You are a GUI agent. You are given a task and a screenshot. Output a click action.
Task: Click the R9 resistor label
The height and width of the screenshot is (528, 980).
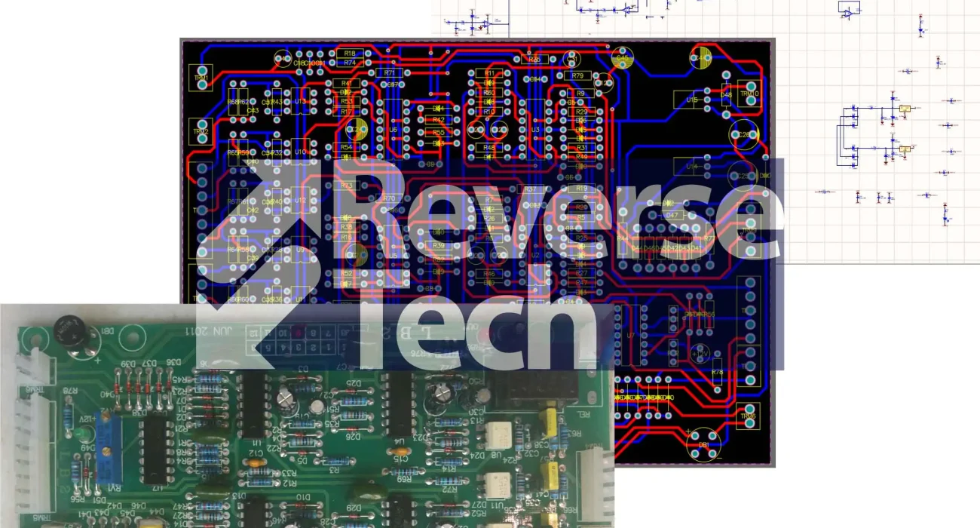[x=581, y=93]
